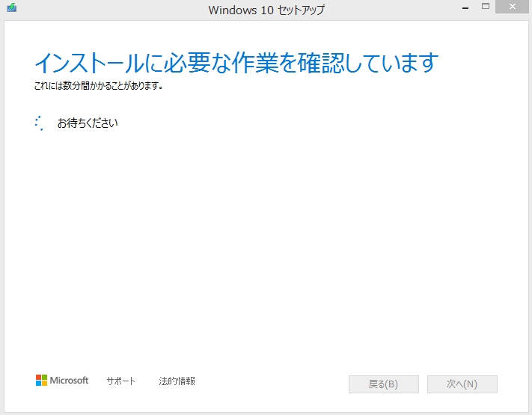
Task: Close the Windows 10 セットアップ window
Action: [x=512, y=7]
